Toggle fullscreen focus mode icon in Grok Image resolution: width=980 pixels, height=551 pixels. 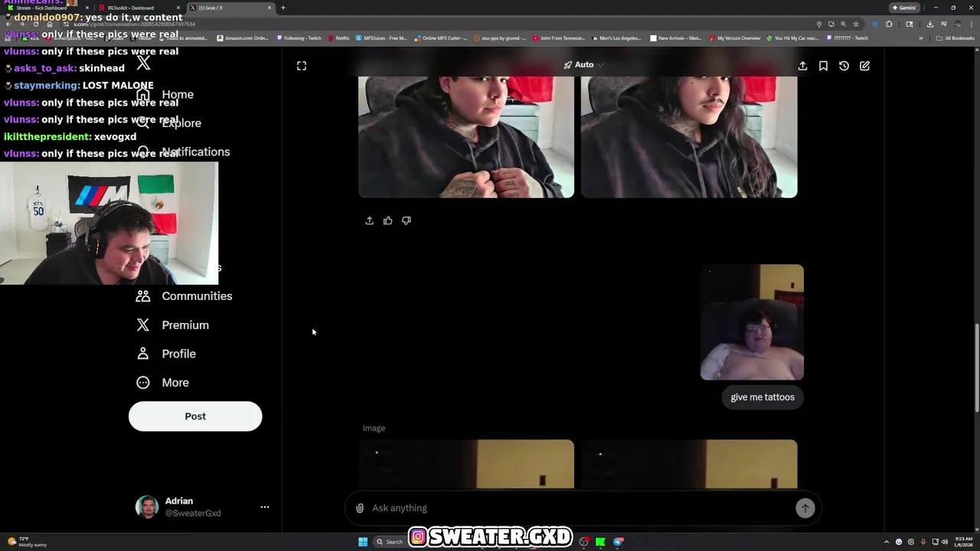[x=302, y=66]
